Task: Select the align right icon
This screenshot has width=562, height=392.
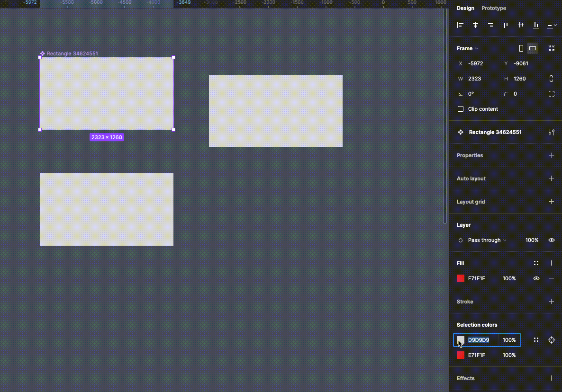Action: pos(490,25)
